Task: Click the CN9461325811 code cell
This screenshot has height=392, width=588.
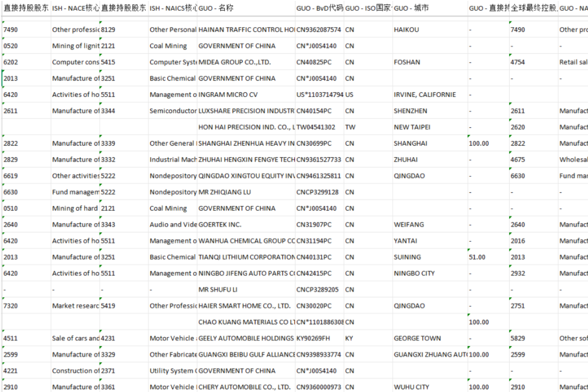Action: 320,176
